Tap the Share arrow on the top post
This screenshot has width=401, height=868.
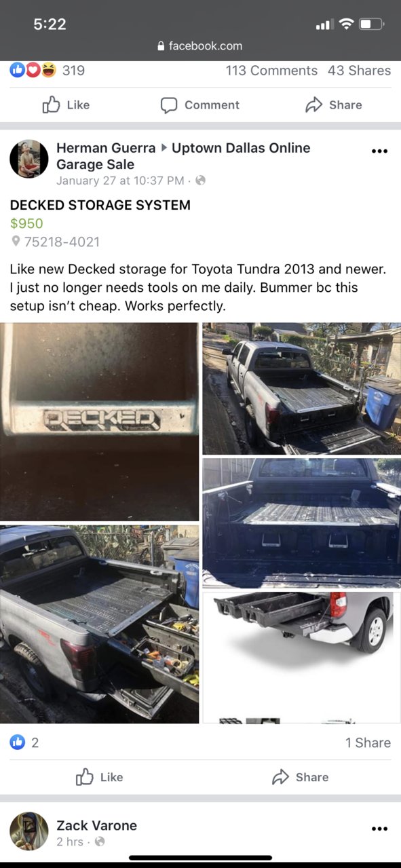(x=313, y=105)
